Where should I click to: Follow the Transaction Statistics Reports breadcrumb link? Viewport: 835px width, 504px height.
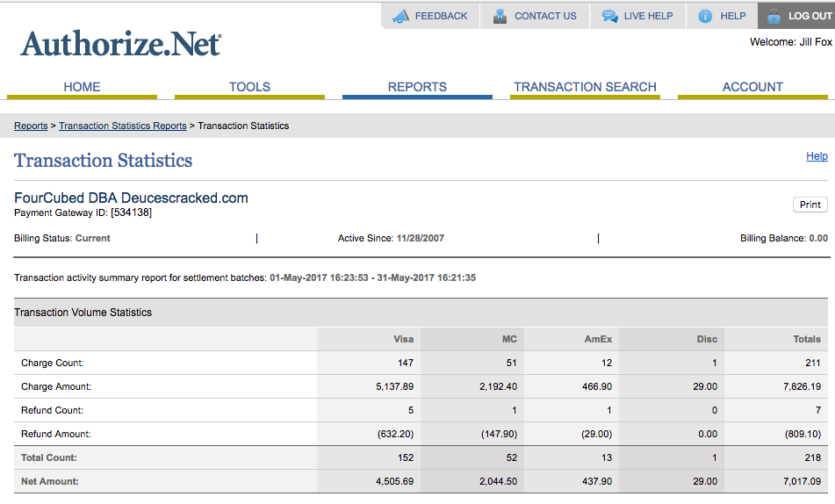[123, 126]
